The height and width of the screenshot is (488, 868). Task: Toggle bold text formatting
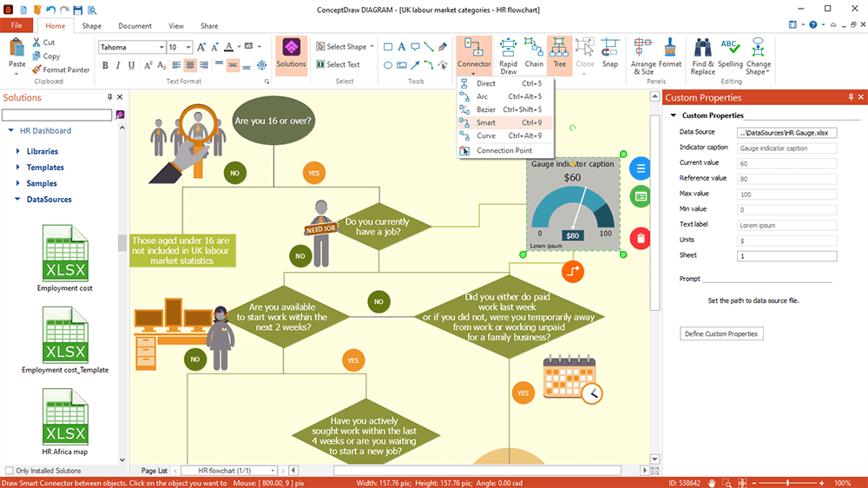[x=105, y=65]
